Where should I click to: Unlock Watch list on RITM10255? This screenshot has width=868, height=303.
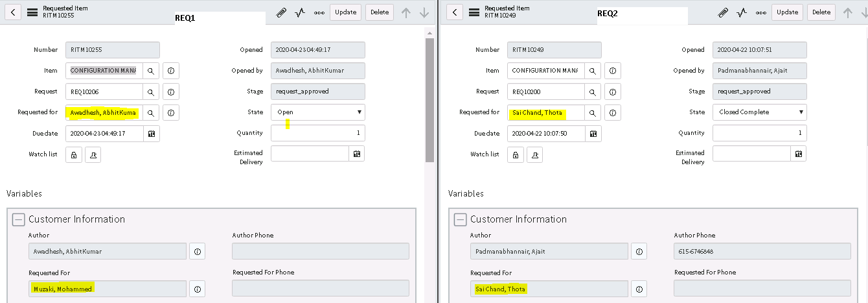(x=74, y=154)
